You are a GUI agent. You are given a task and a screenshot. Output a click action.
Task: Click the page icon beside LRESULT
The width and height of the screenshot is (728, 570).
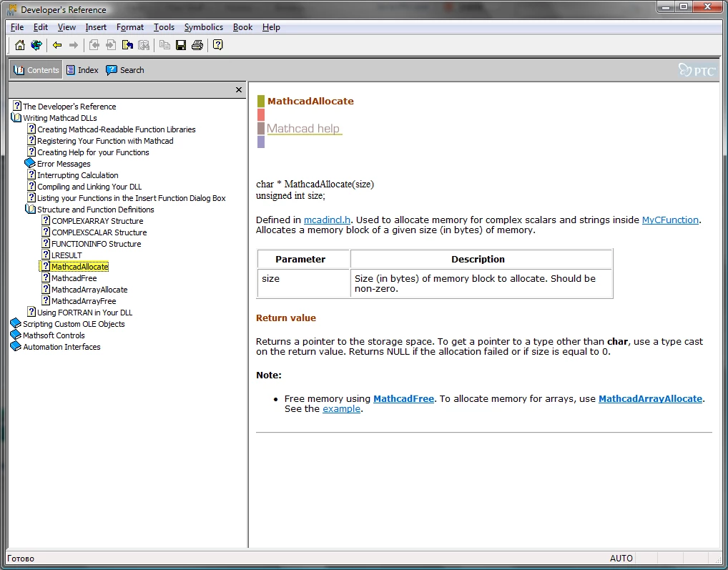(x=46, y=255)
